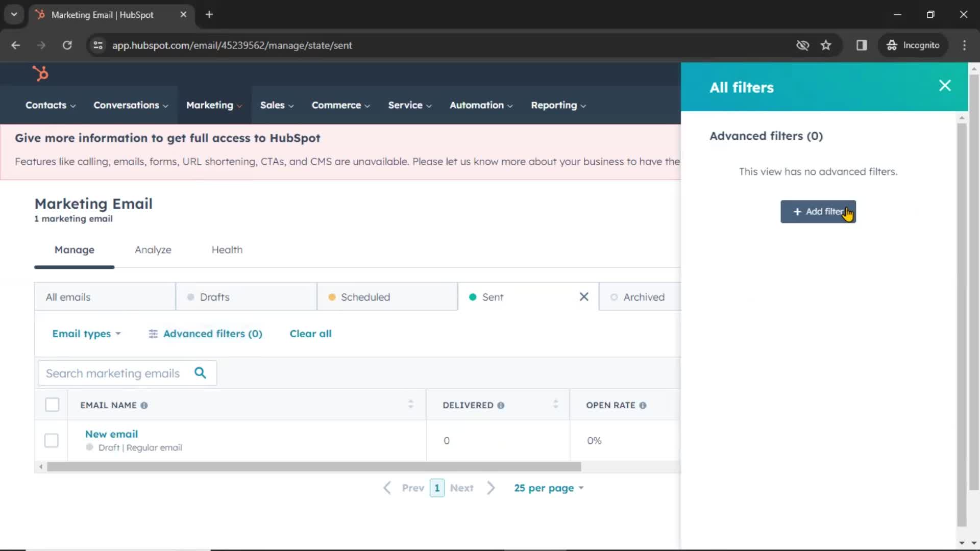The image size is (980, 551).
Task: Open the 25 per page dropdown
Action: (549, 488)
